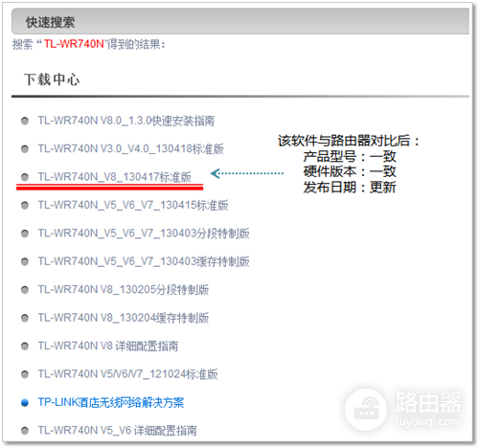Open TL-WR740N_V5_V6_V7_130415 标准版 link
This screenshot has width=479, height=448.
[133, 205]
